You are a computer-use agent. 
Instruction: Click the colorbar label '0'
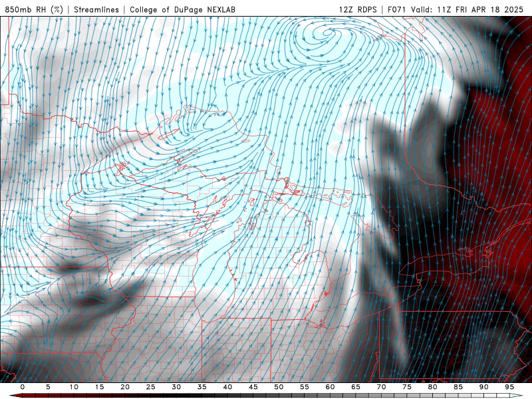23,387
